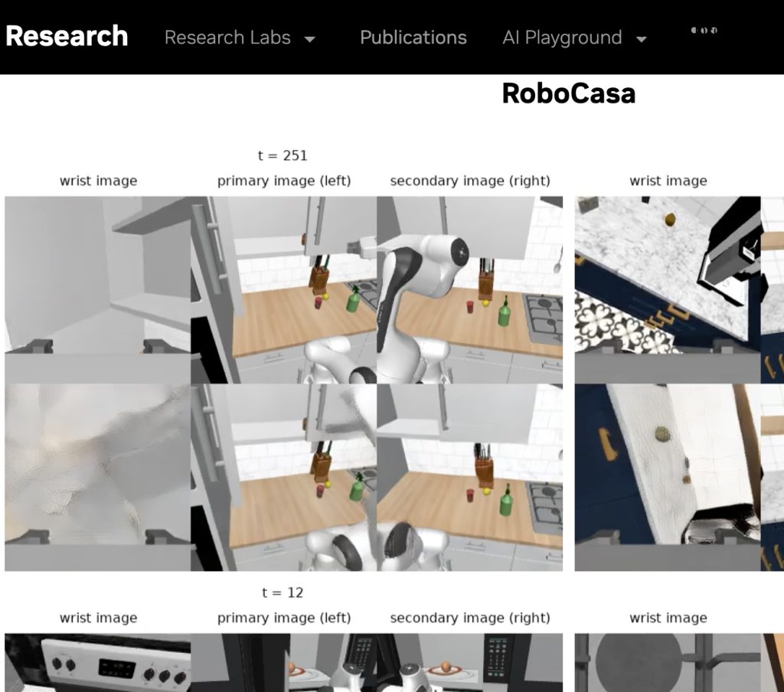Expand the Research Labs dropdown arrow
Image resolution: width=784 pixels, height=692 pixels.
click(x=310, y=39)
